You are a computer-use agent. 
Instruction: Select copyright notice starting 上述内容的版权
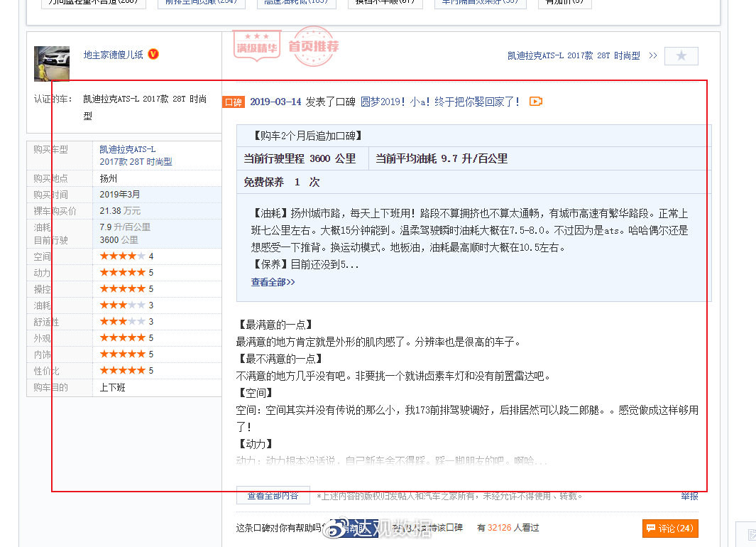(x=449, y=497)
